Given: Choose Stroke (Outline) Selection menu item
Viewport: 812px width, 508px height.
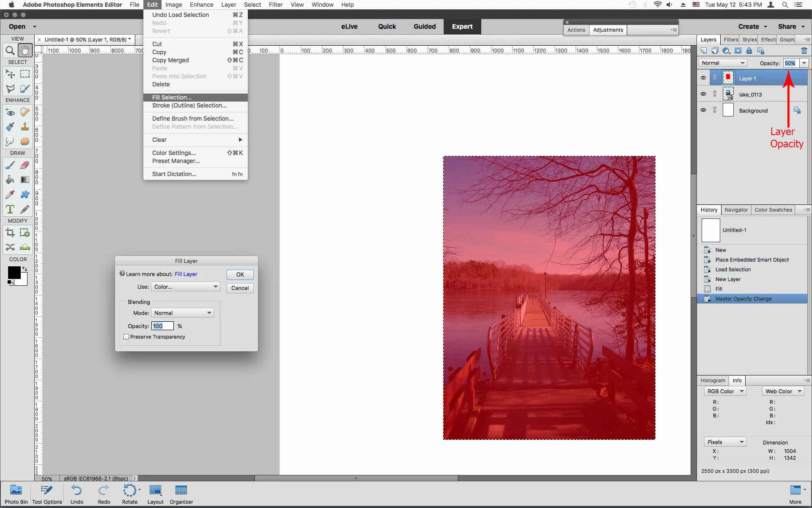Looking at the screenshot, I should [189, 105].
